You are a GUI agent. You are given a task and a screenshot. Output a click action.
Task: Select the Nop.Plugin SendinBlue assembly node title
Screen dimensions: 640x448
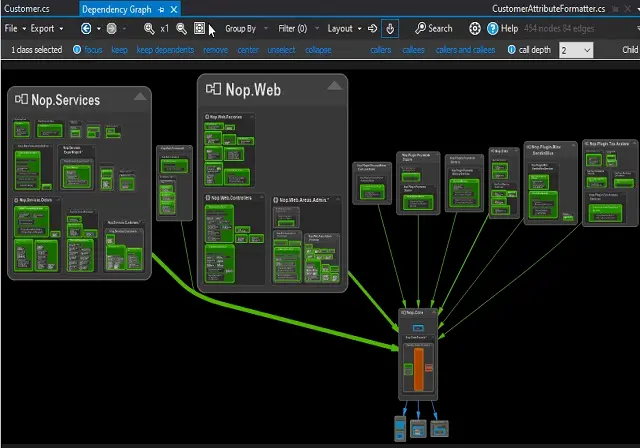point(546,149)
